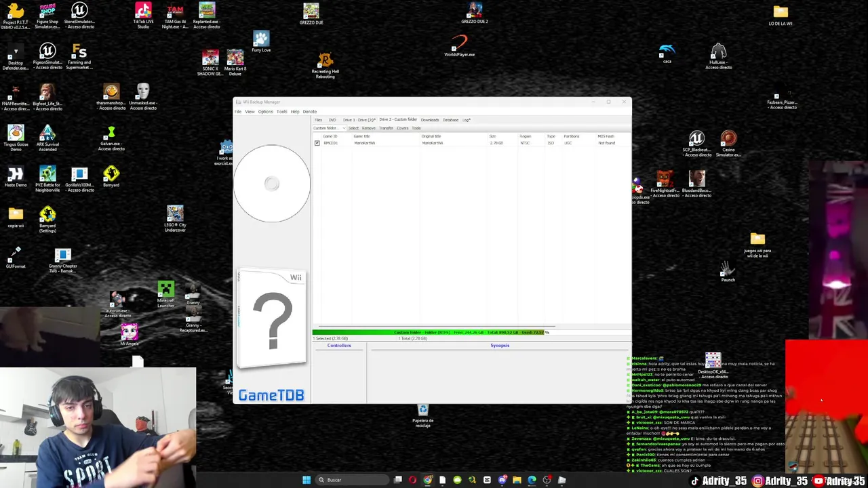Open the WorldsPlayer.exe desktop icon

point(460,46)
